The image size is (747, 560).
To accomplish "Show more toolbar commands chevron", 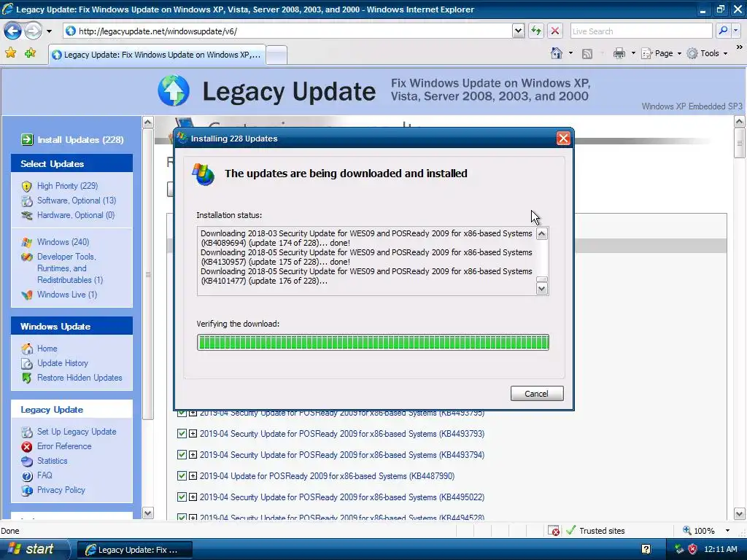I will 739,47.
